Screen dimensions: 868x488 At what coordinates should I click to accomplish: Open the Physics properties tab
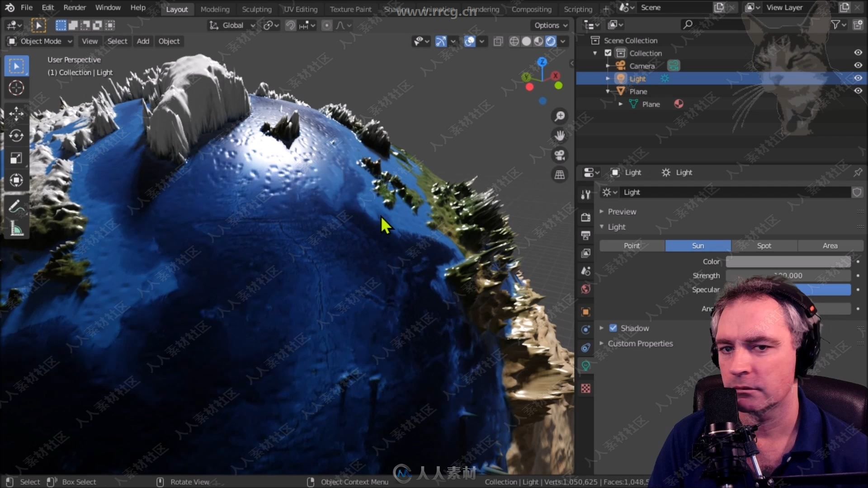point(585,330)
